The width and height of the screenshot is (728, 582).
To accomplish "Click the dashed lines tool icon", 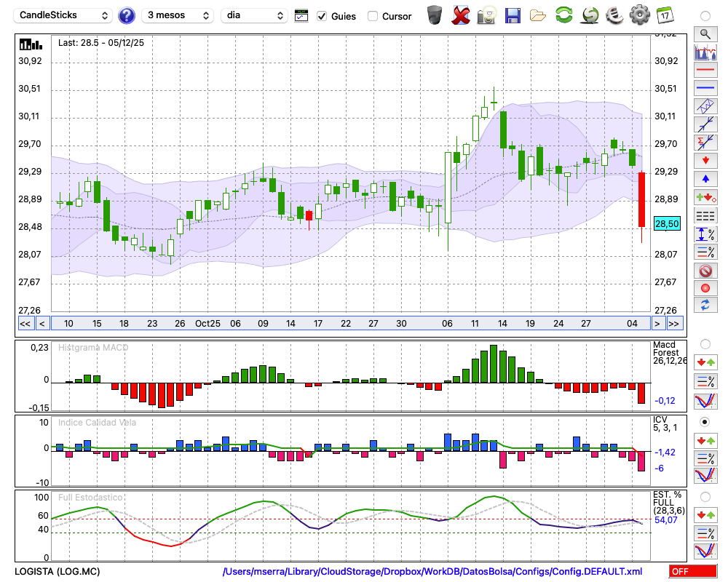I will (x=705, y=215).
